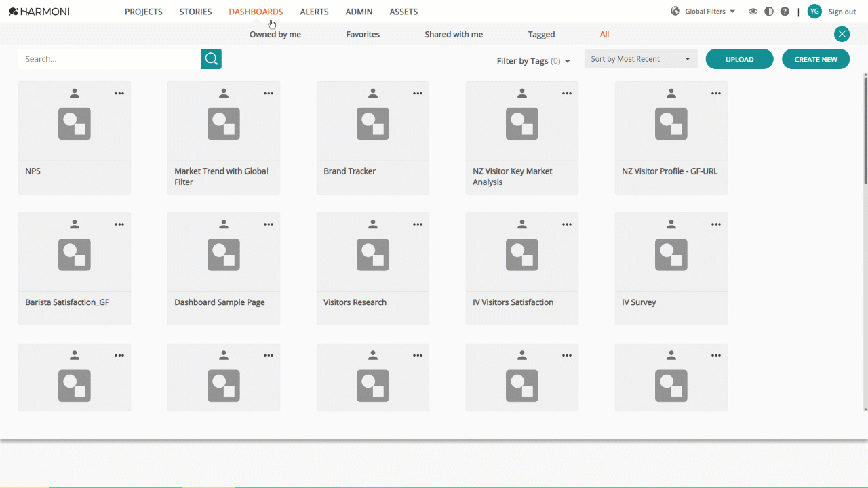Open three-dot menu on Visitors Research card
The height and width of the screenshot is (488, 868).
tap(418, 224)
